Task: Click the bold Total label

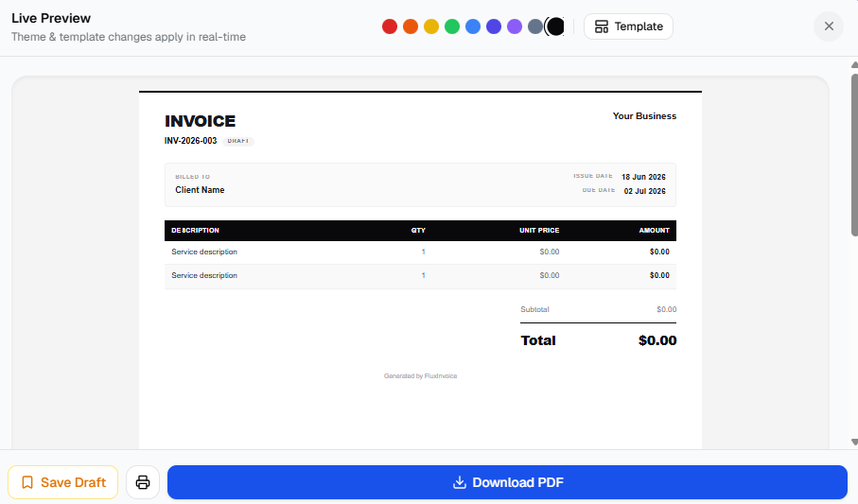Action: (x=538, y=340)
